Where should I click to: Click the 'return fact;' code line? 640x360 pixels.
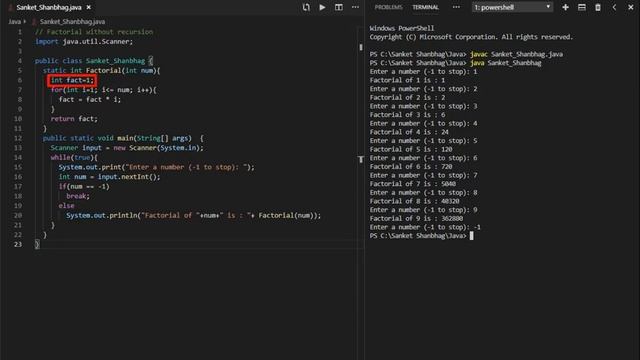click(74, 119)
